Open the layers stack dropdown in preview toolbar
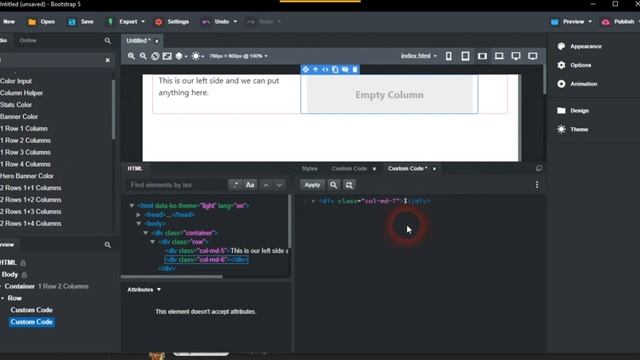640x360 pixels. pyautogui.click(x=181, y=56)
